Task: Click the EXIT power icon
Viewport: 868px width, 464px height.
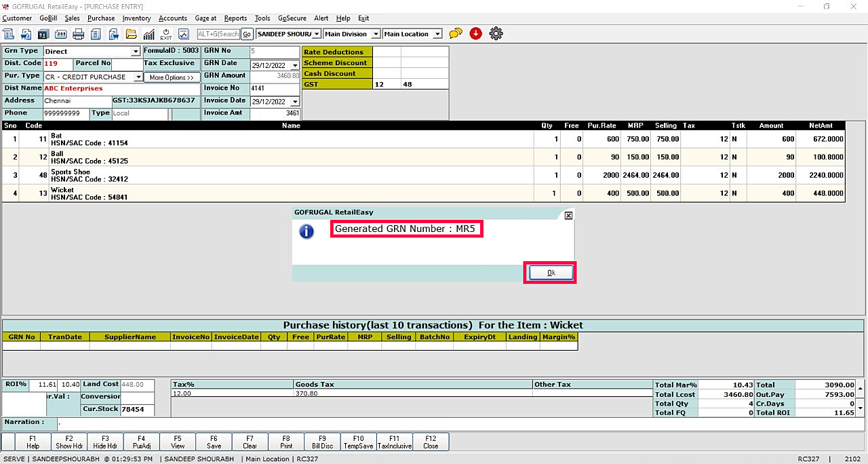Action: pos(166,34)
